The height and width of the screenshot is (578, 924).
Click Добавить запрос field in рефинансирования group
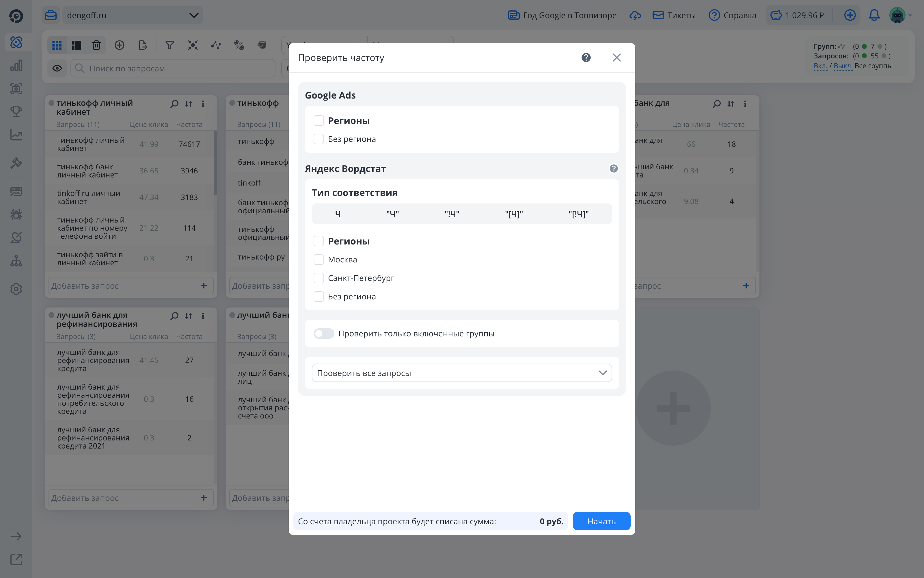pos(131,498)
